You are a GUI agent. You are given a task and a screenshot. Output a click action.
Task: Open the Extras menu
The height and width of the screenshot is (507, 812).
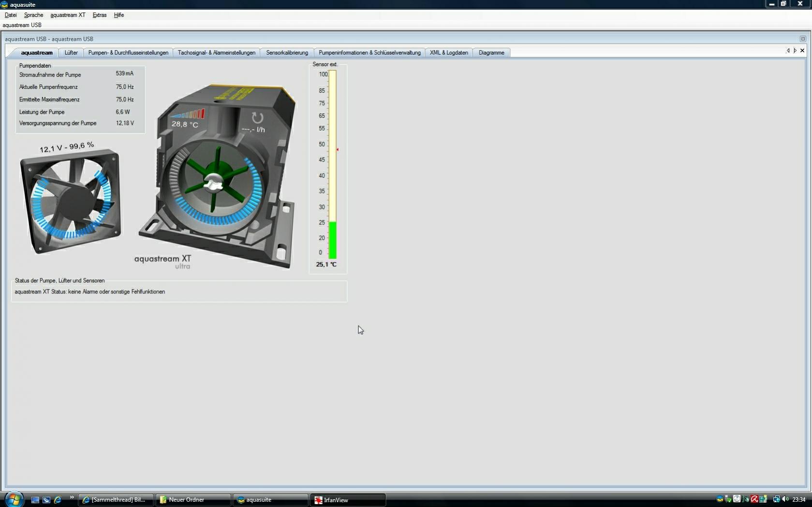pos(100,15)
